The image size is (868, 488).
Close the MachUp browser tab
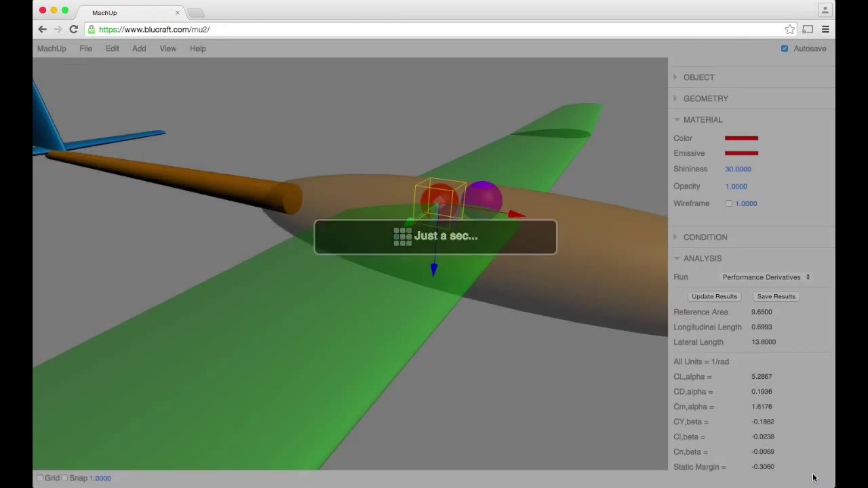[x=178, y=13]
